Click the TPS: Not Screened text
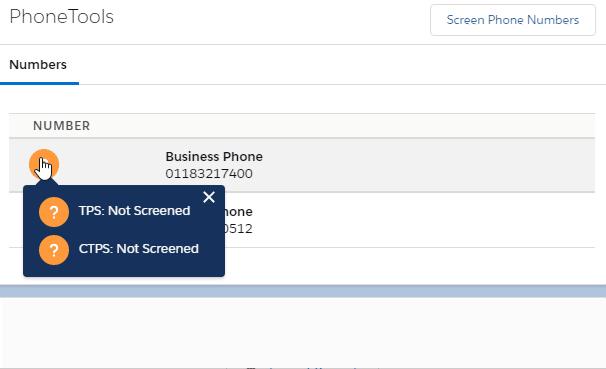The width and height of the screenshot is (606, 369). 134,211
